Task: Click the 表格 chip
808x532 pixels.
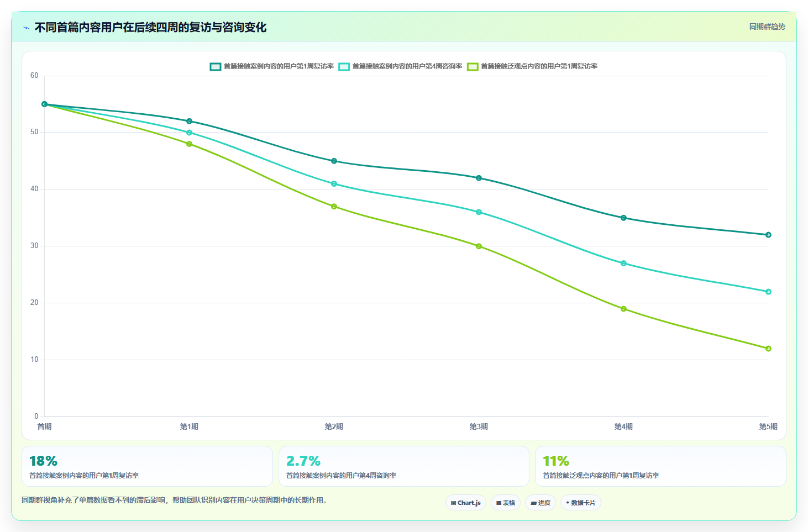Action: click(x=506, y=503)
